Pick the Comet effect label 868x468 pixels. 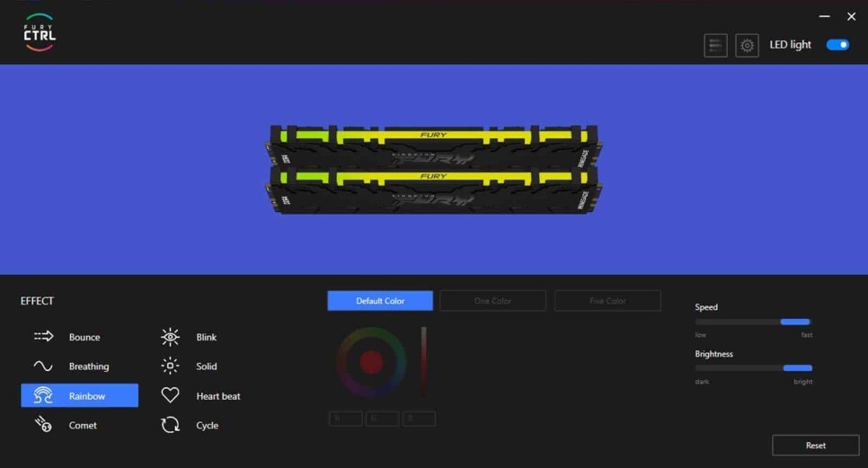tap(83, 425)
